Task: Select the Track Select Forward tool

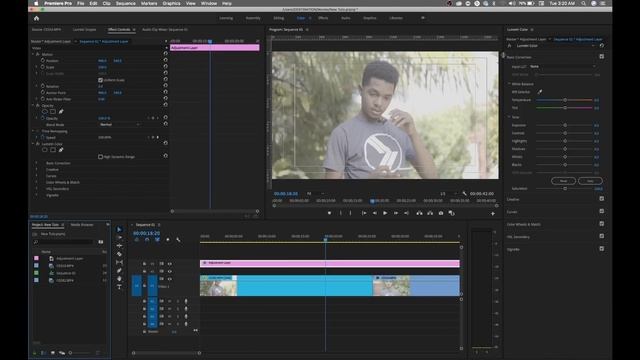Action: click(x=119, y=238)
